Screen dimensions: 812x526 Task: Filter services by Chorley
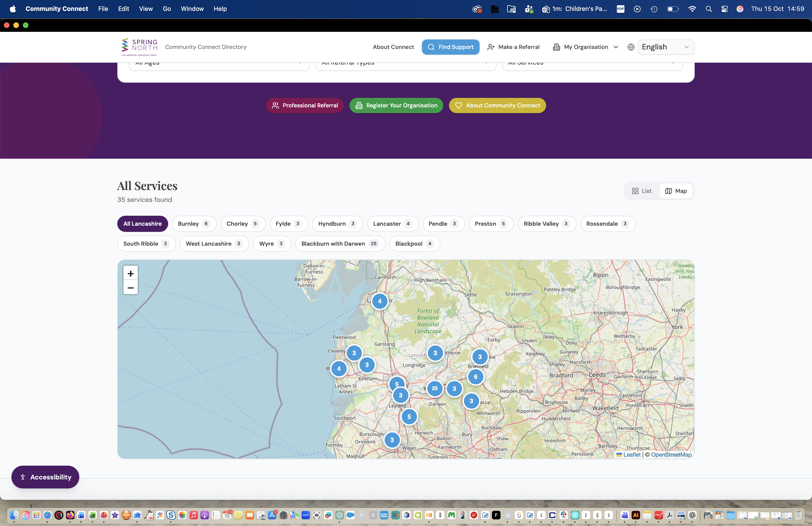[243, 224]
